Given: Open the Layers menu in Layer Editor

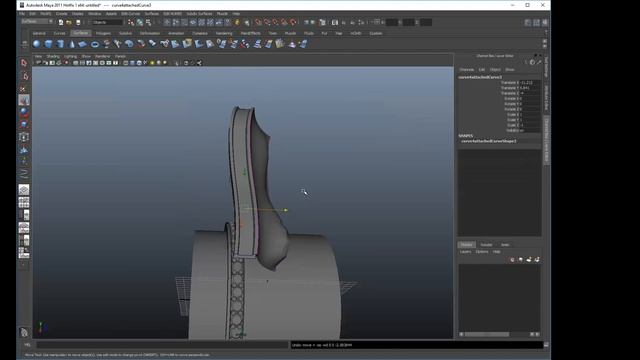Looking at the screenshot, I should (x=465, y=252).
